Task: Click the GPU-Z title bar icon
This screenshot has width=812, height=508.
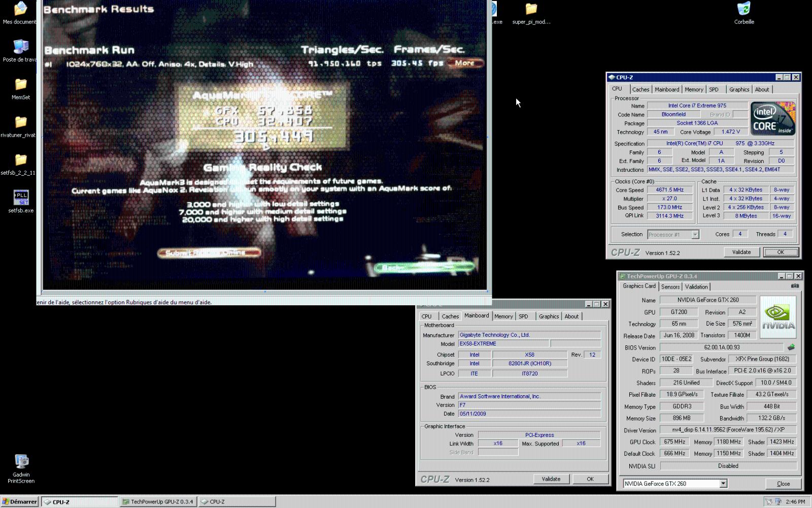Action: click(622, 276)
